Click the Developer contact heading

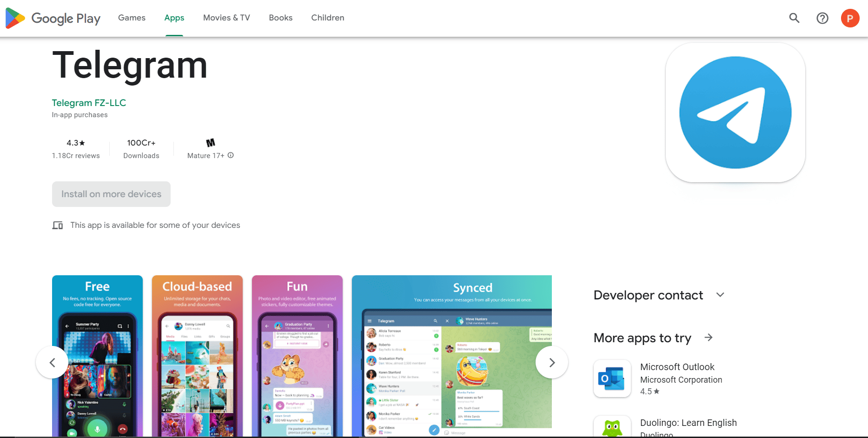pyautogui.click(x=648, y=295)
